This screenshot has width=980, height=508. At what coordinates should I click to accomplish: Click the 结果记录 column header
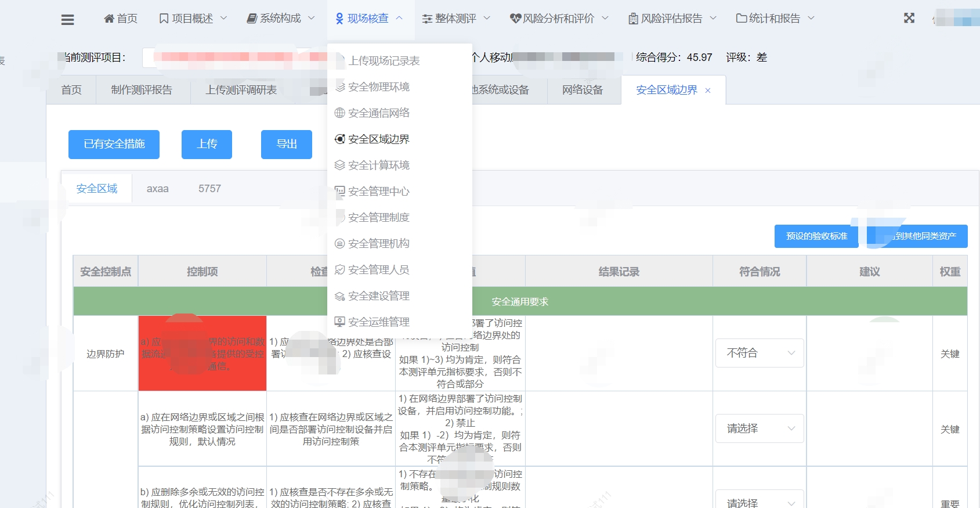tap(619, 272)
